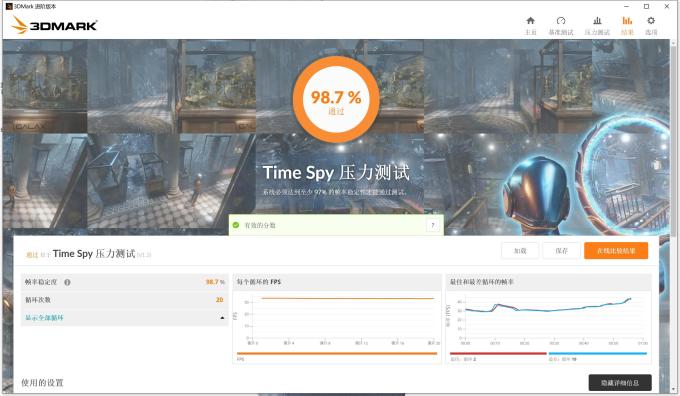Click the 98.7 % value in stability row

[x=215, y=282]
